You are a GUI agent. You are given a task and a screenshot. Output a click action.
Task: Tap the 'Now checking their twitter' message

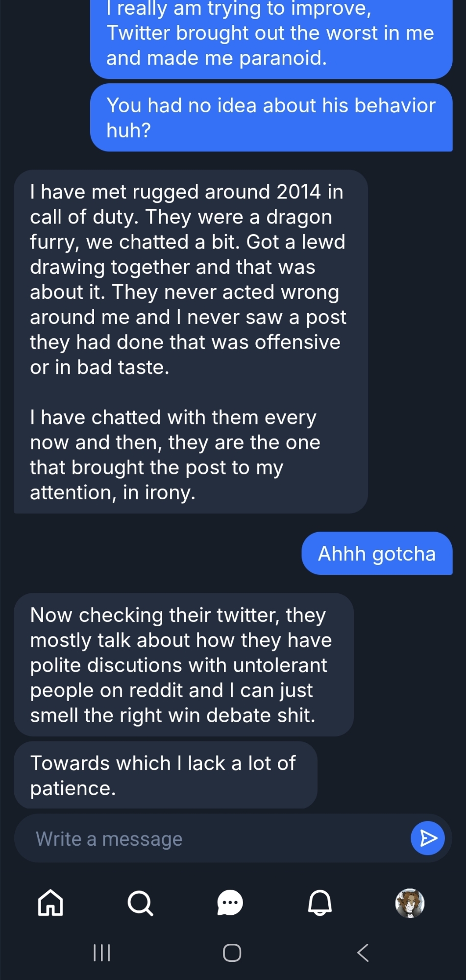181,665
